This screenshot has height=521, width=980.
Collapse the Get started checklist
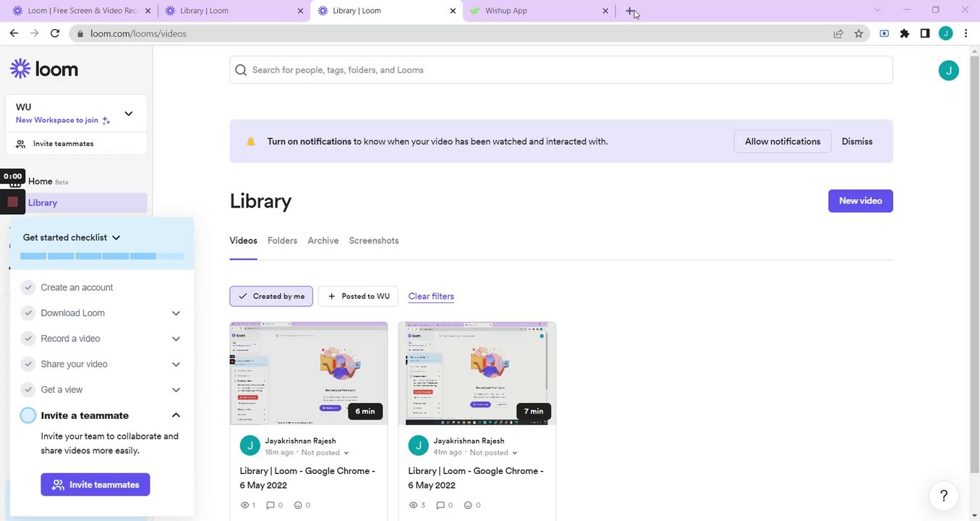116,237
